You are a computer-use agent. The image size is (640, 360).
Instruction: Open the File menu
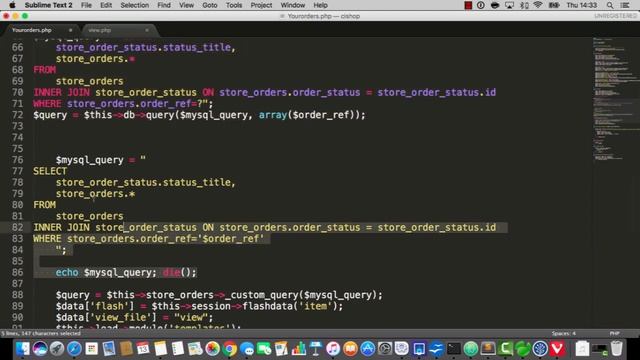pyautogui.click(x=86, y=5)
